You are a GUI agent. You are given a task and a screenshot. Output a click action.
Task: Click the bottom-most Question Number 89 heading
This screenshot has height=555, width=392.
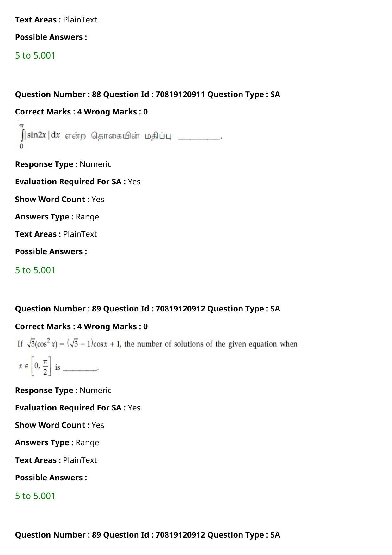(147, 535)
